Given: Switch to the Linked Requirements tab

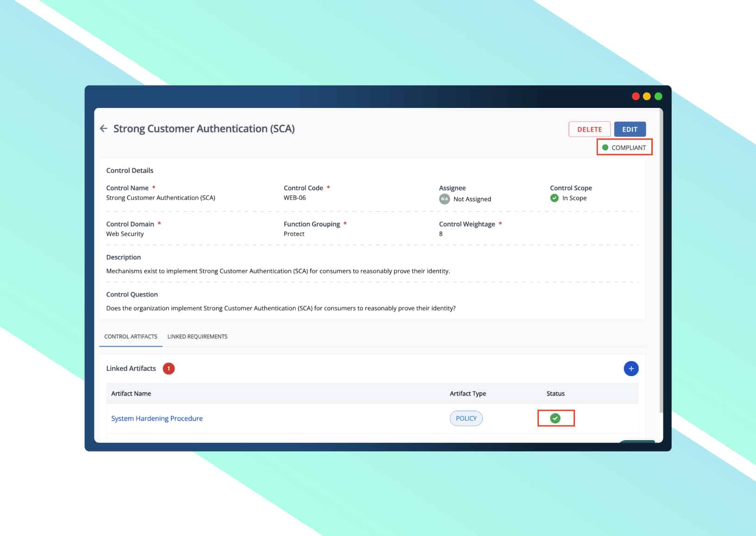Looking at the screenshot, I should pyautogui.click(x=197, y=337).
